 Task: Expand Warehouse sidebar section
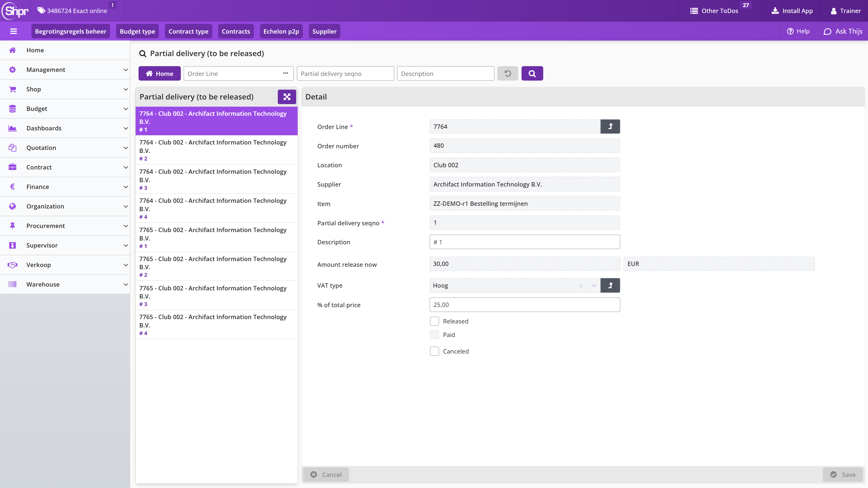click(x=65, y=285)
